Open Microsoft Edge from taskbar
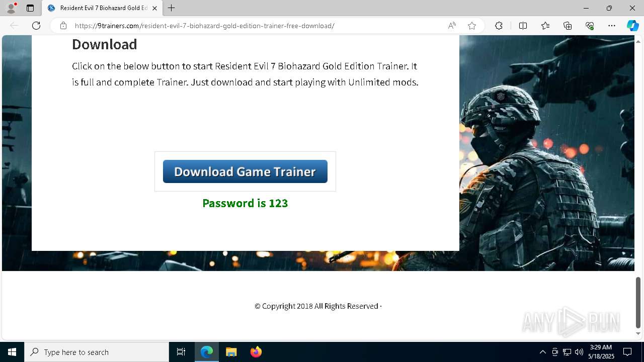 pyautogui.click(x=207, y=352)
